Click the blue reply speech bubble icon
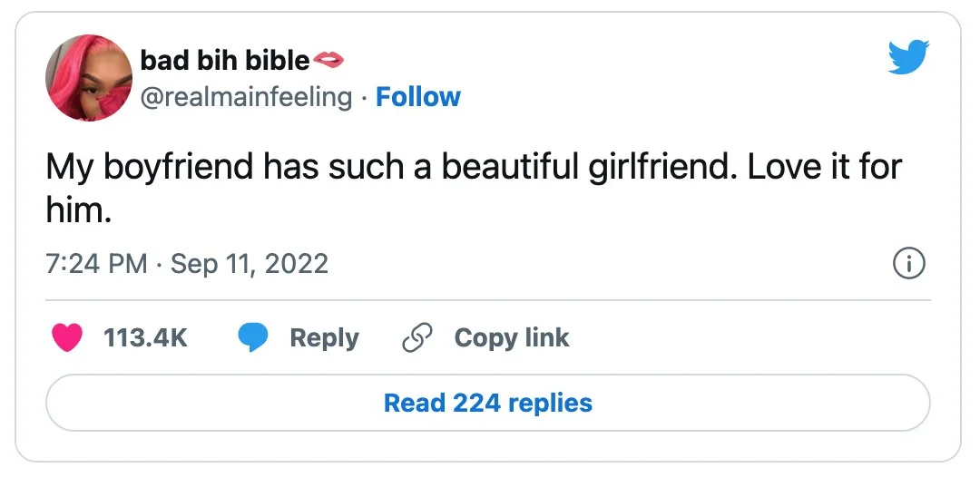The image size is (980, 487). [253, 337]
